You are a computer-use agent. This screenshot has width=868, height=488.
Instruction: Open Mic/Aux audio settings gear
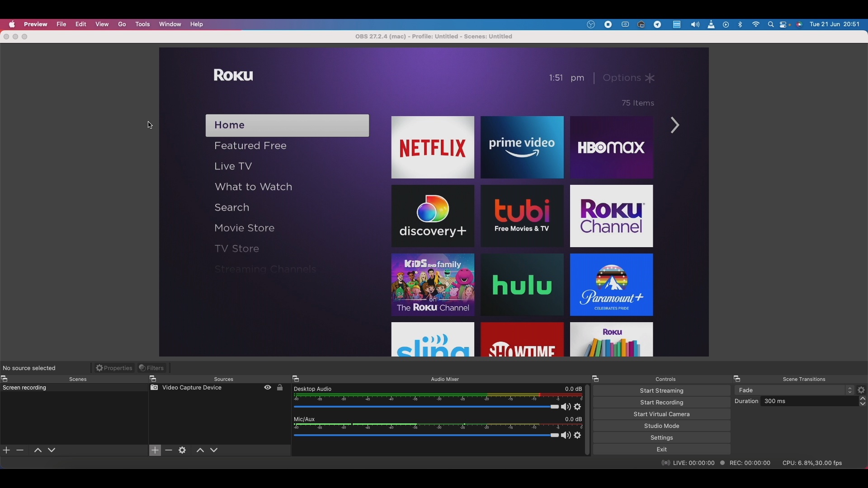[x=578, y=436]
